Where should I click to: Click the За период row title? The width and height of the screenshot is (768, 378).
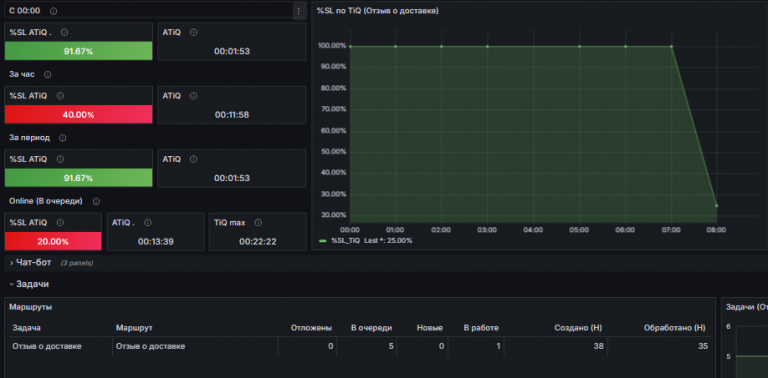pyautogui.click(x=29, y=138)
